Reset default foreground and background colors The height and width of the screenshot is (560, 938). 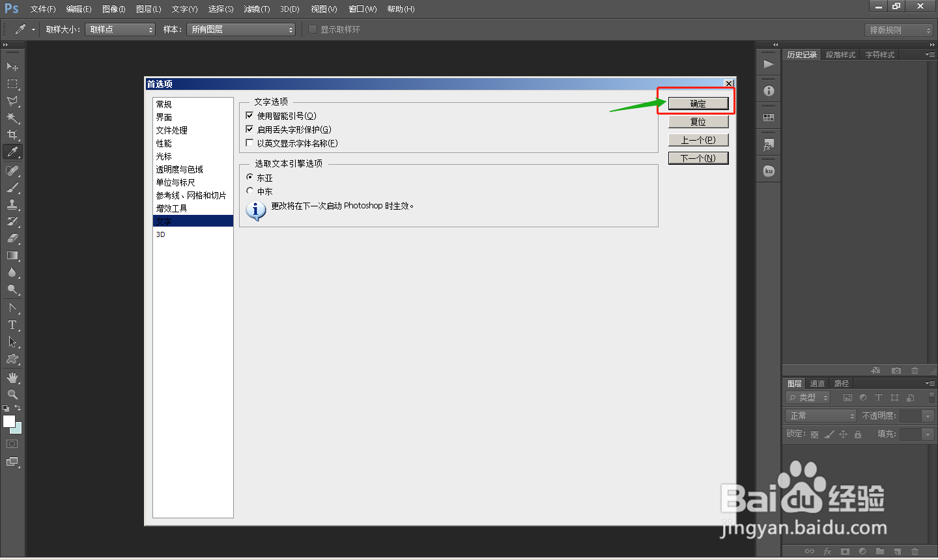pyautogui.click(x=6, y=408)
